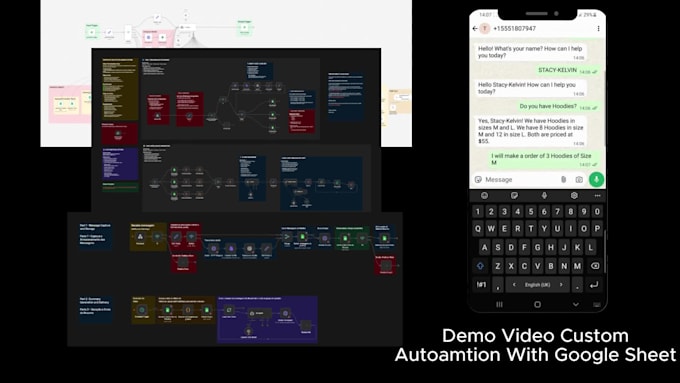Switch to next keyboard language arrow

click(561, 285)
